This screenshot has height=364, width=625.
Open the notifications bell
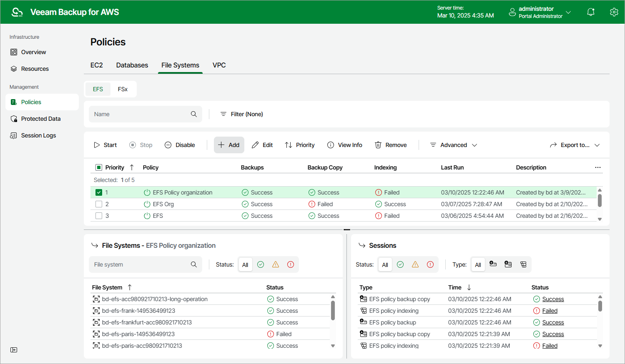pyautogui.click(x=591, y=12)
